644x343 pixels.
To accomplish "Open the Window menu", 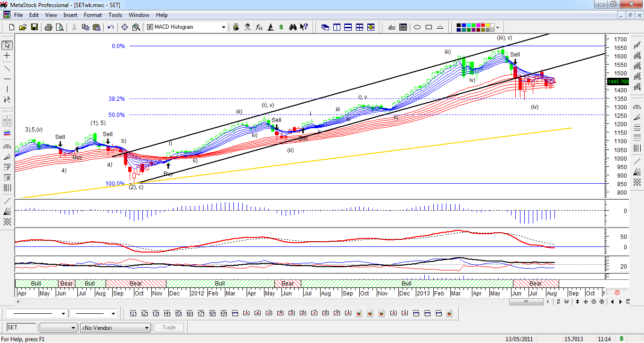I will [139, 15].
